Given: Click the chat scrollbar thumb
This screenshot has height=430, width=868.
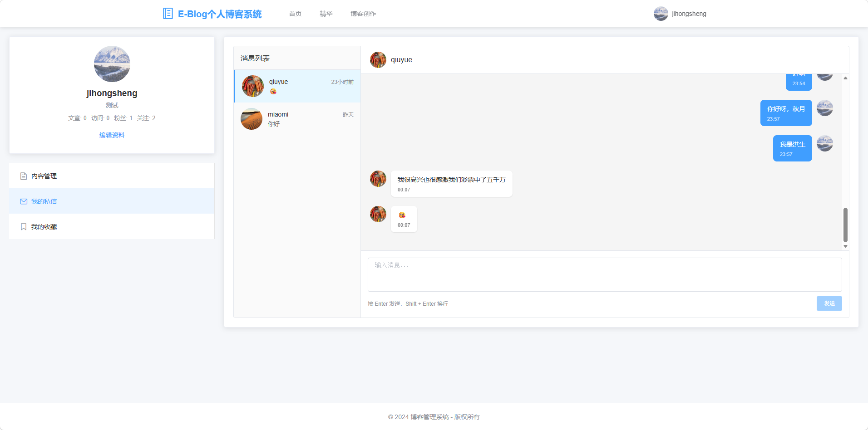Looking at the screenshot, I should tap(845, 225).
